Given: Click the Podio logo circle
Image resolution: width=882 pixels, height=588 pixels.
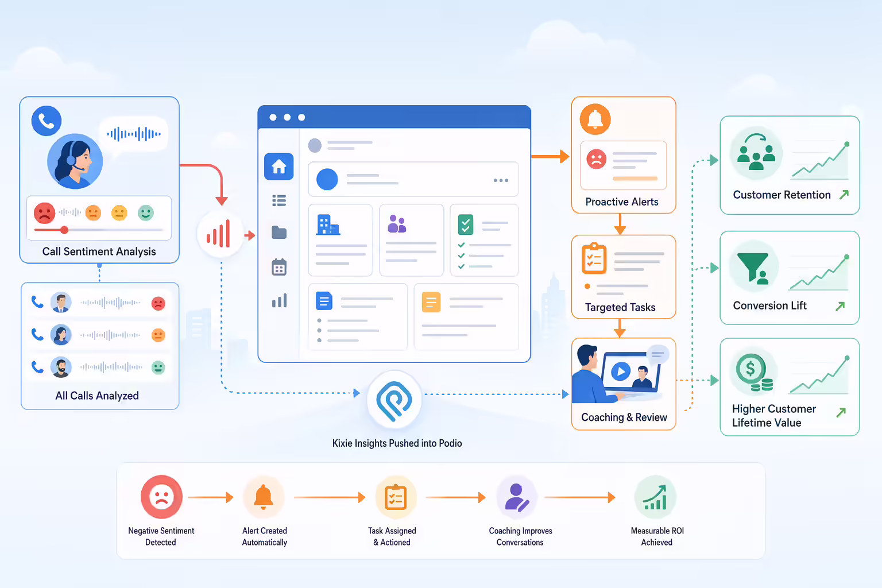Looking at the screenshot, I should (394, 400).
